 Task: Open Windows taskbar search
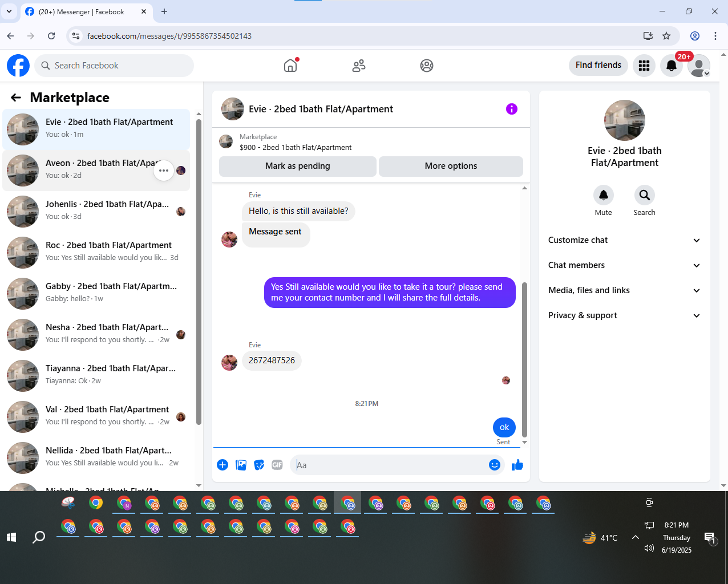39,537
